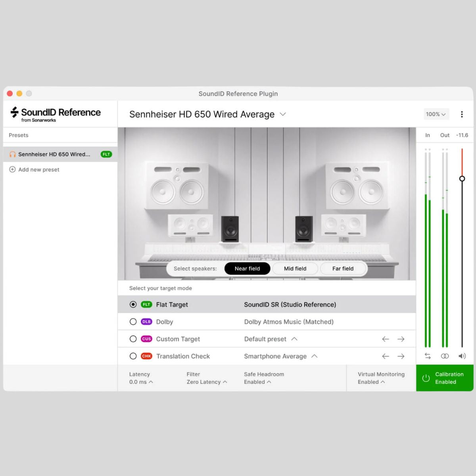Click next arrow on Custom Target row

pos(401,339)
